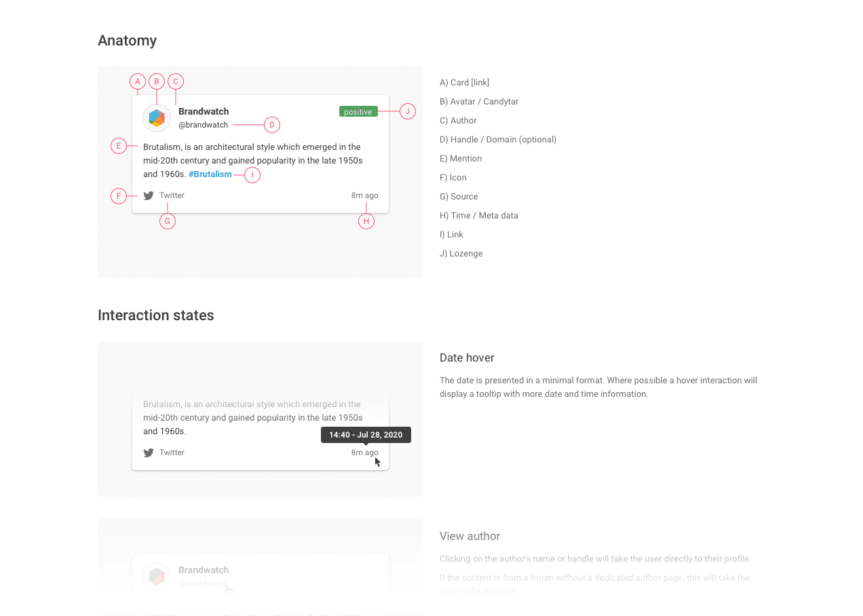The width and height of the screenshot is (863, 616).
Task: Click the circled G annotation marker
Action: 168,221
